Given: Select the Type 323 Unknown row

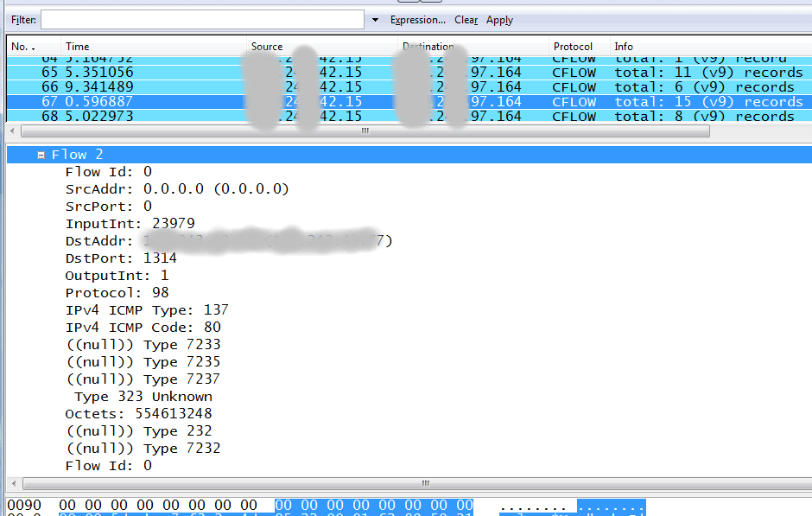Looking at the screenshot, I should click(143, 397).
